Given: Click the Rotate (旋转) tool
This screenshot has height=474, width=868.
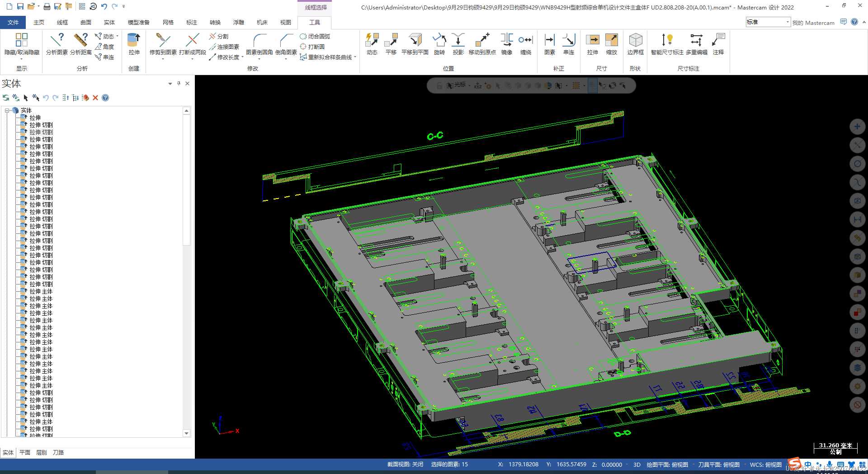Looking at the screenshot, I should tap(439, 44).
